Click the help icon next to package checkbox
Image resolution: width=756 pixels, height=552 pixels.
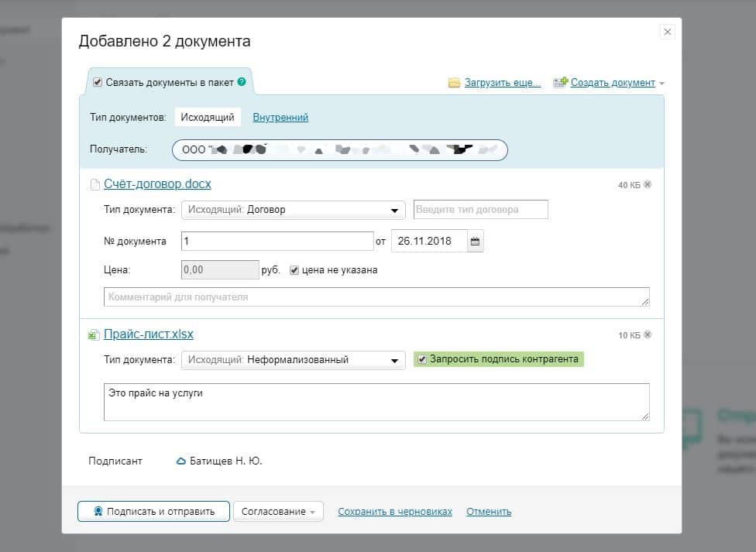pyautogui.click(x=242, y=82)
